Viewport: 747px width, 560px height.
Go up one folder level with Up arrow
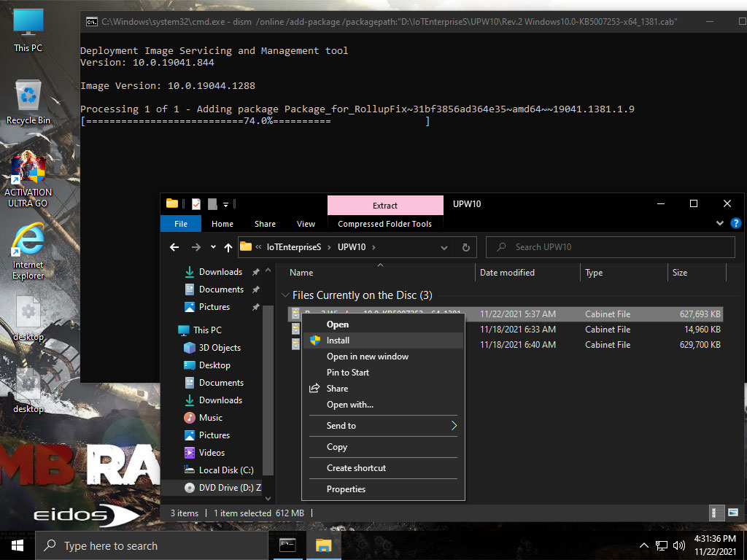[x=228, y=247]
